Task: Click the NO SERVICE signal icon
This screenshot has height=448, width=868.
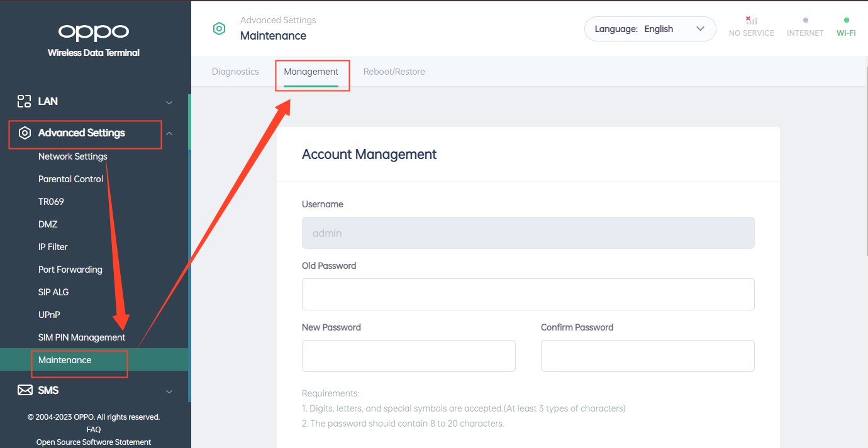Action: point(751,21)
